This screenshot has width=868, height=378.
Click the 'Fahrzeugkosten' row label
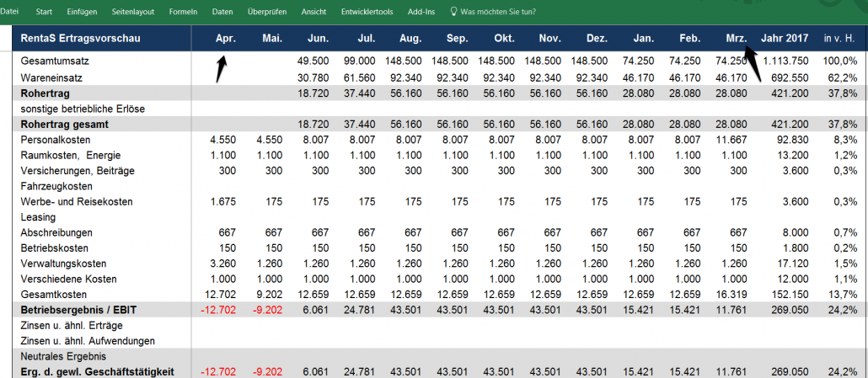(56, 186)
